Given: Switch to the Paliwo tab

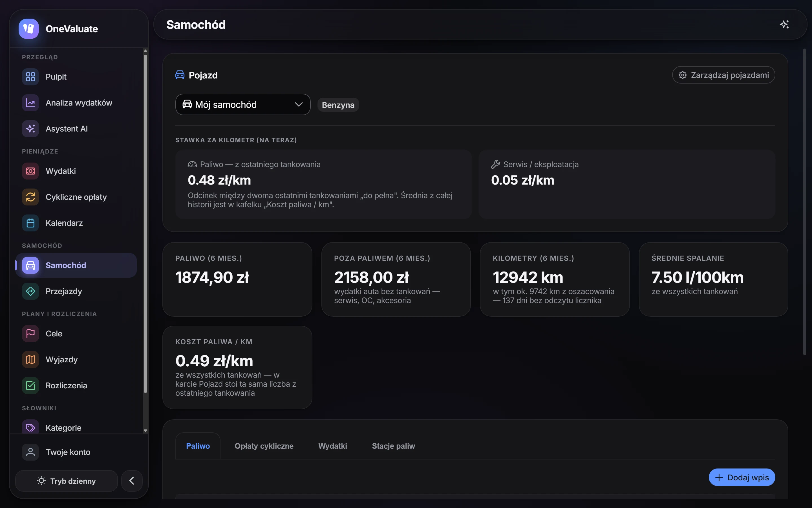Looking at the screenshot, I should tap(198, 446).
